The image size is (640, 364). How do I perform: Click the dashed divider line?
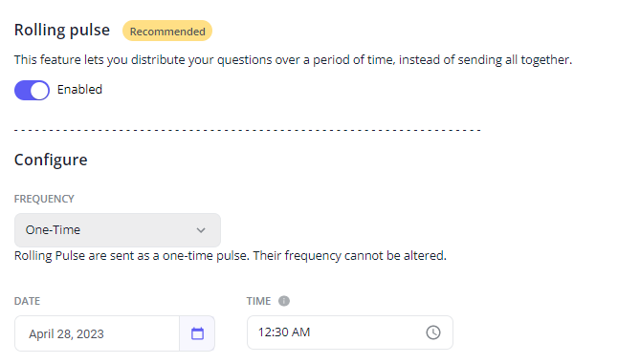pyautogui.click(x=248, y=130)
